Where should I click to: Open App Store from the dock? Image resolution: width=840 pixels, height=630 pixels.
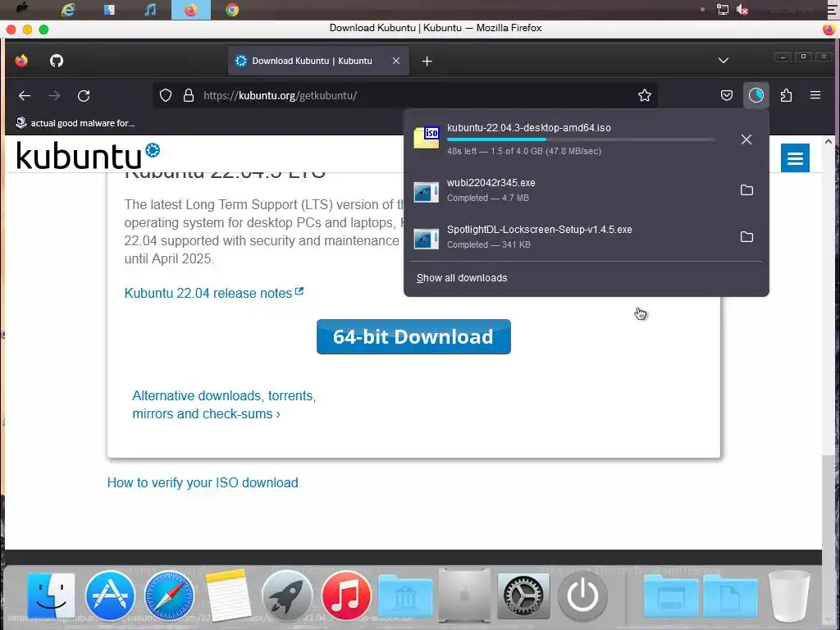point(110,596)
